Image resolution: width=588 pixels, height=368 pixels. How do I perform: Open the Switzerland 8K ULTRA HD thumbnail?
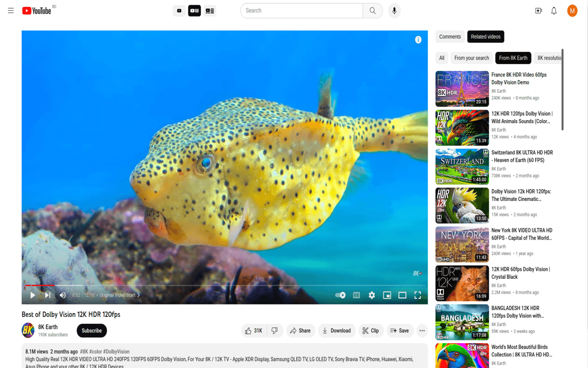[x=462, y=166]
